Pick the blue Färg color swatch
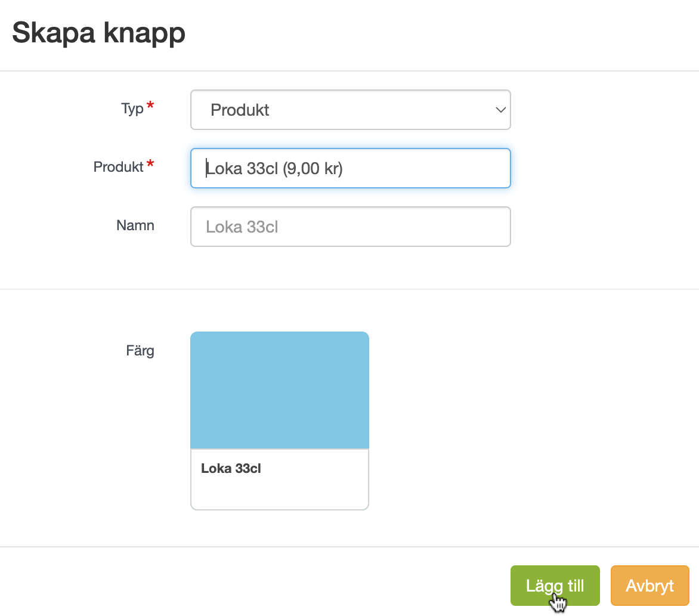The width and height of the screenshot is (699, 616). coord(280,390)
